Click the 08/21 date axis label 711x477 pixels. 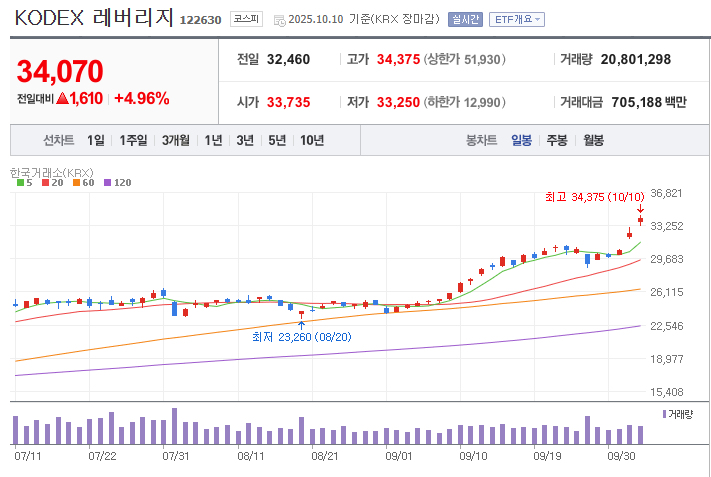(x=325, y=456)
